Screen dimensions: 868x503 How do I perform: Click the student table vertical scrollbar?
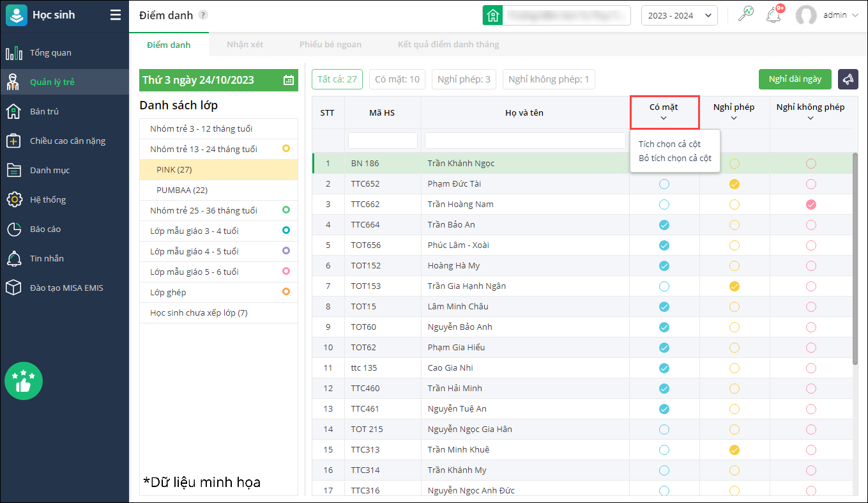855,256
